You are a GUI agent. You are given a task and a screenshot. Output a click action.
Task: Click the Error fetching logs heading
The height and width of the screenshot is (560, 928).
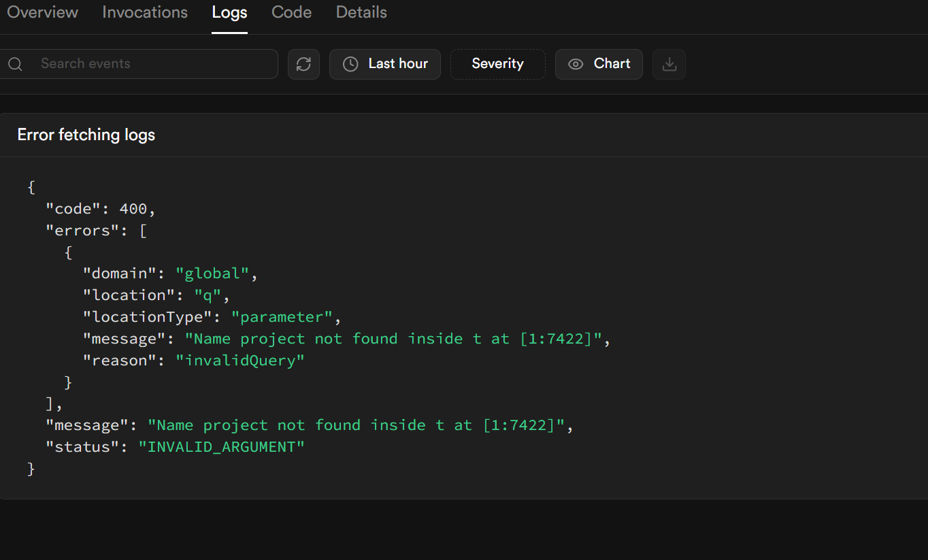coord(86,135)
